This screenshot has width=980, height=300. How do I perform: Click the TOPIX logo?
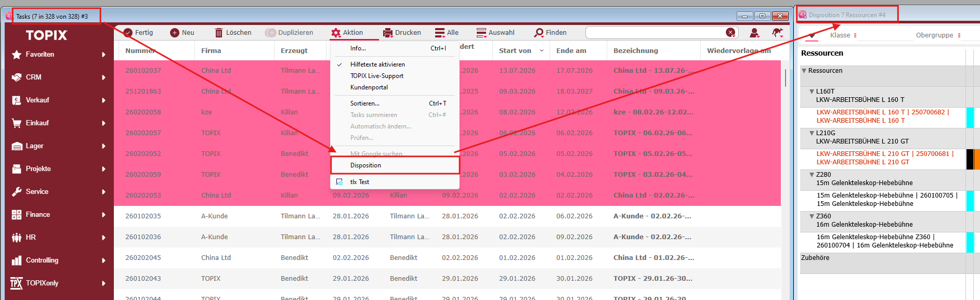coord(47,35)
